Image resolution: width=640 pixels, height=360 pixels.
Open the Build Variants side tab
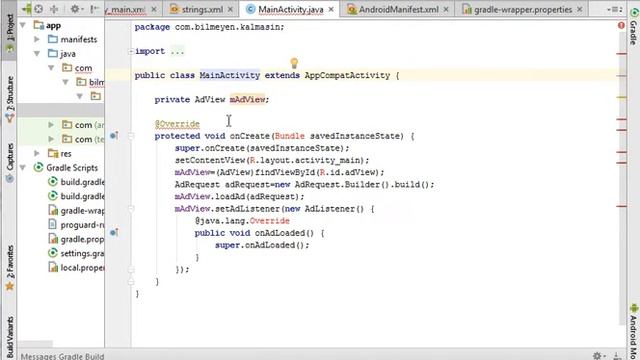tap(9, 337)
